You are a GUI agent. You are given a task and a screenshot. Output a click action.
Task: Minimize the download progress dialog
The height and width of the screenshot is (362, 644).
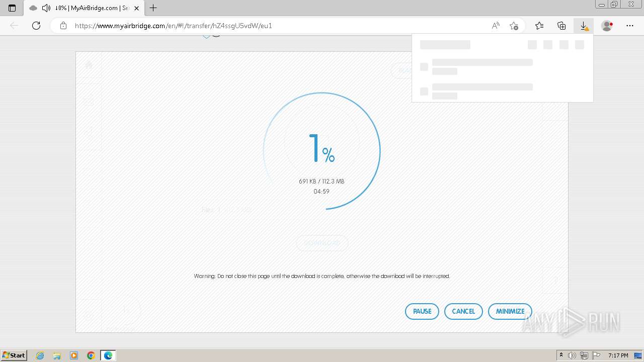coord(510,311)
